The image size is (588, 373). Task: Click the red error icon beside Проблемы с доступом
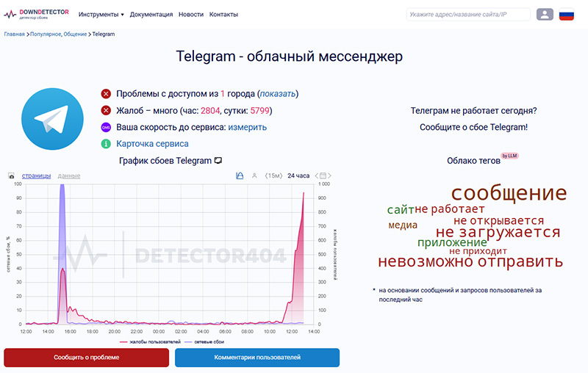pyautogui.click(x=106, y=94)
